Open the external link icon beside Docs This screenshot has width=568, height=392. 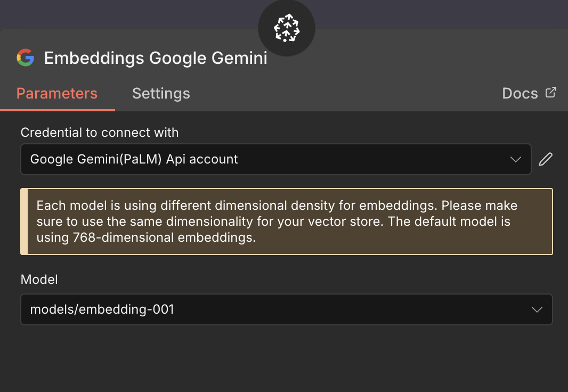click(x=550, y=92)
